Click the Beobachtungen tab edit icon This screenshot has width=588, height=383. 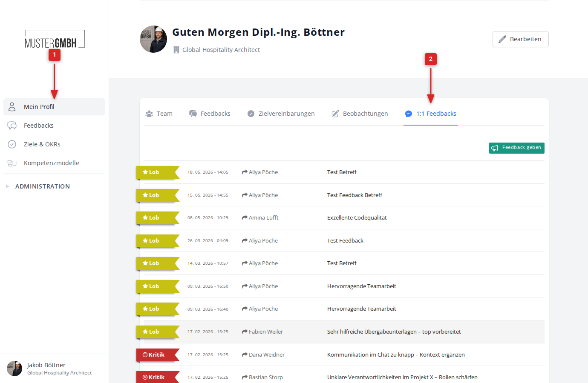335,114
